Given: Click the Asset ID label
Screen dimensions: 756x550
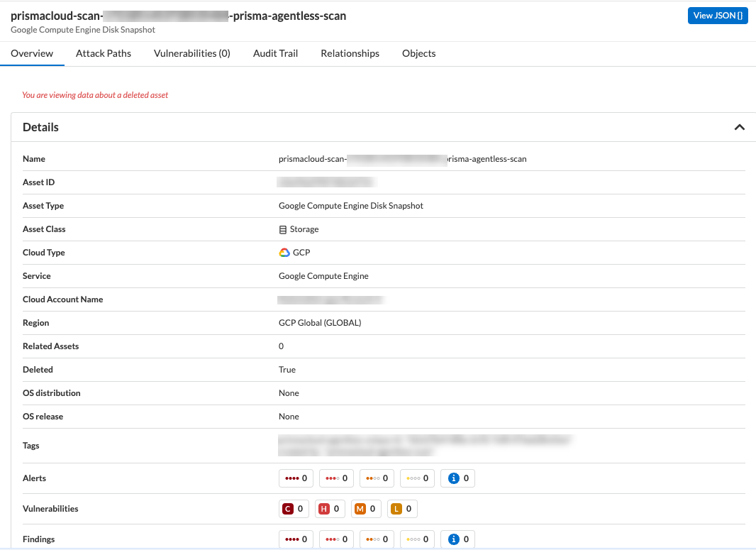Looking at the screenshot, I should (38, 182).
